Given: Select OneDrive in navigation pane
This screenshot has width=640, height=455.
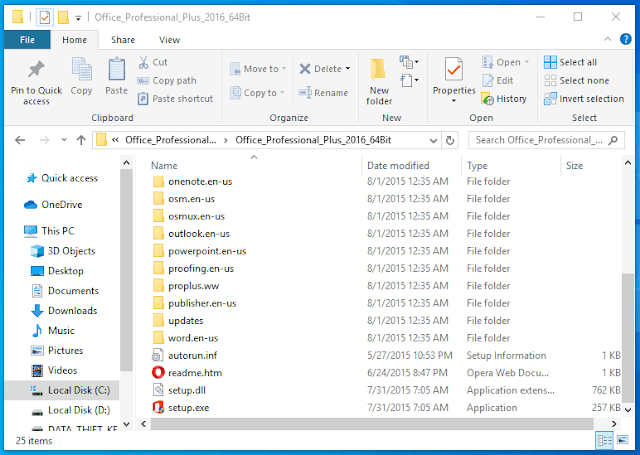Looking at the screenshot, I should coord(53,204).
